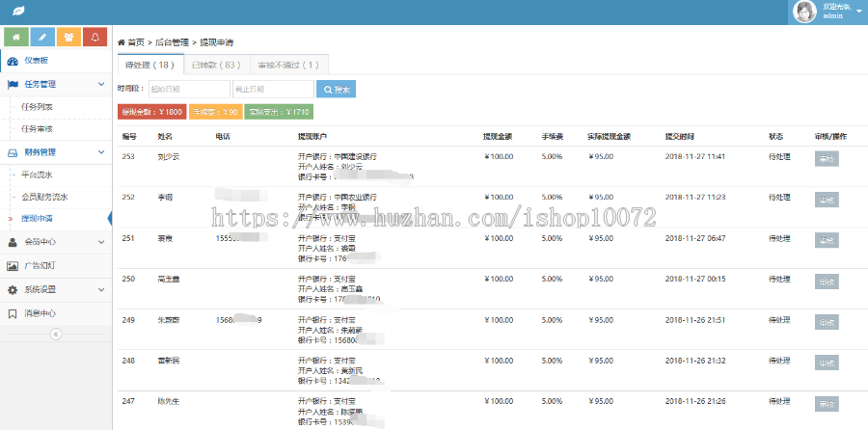Click the admin avatar picture
This screenshot has height=430, width=868.
pyautogui.click(x=804, y=12)
